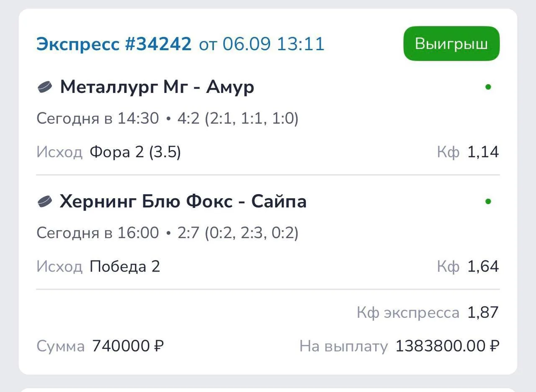Image resolution: width=536 pixels, height=392 pixels.
Task: Click the coefficient value 1,14
Action: (483, 152)
